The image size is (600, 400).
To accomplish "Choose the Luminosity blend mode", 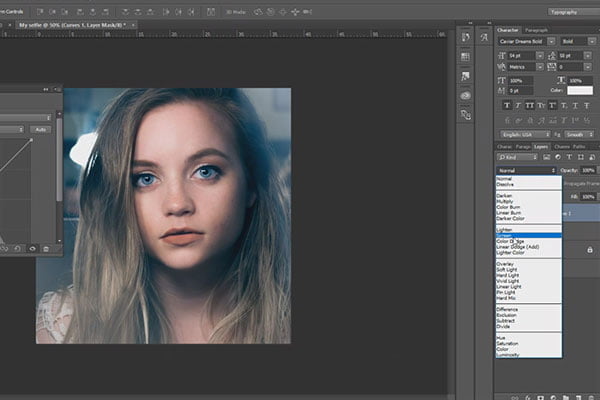I will (x=528, y=355).
